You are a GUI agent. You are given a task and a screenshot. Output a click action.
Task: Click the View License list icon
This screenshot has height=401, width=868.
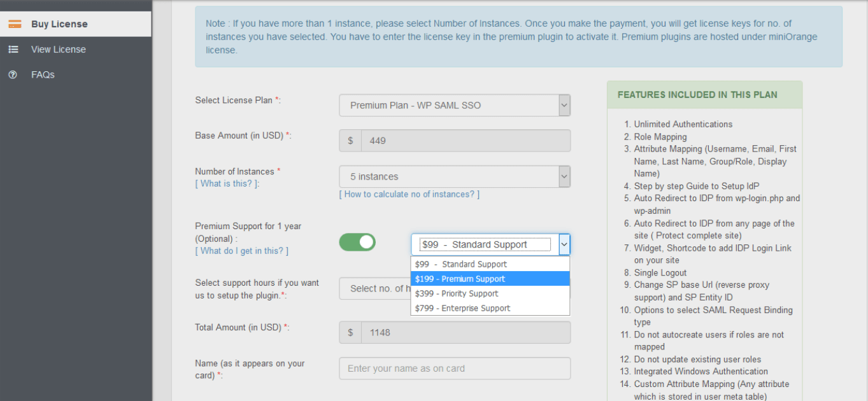click(x=13, y=49)
